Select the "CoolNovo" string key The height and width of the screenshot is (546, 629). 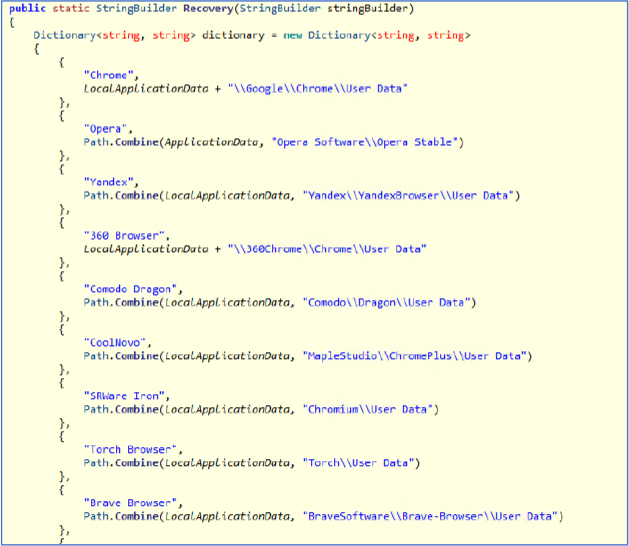117,343
